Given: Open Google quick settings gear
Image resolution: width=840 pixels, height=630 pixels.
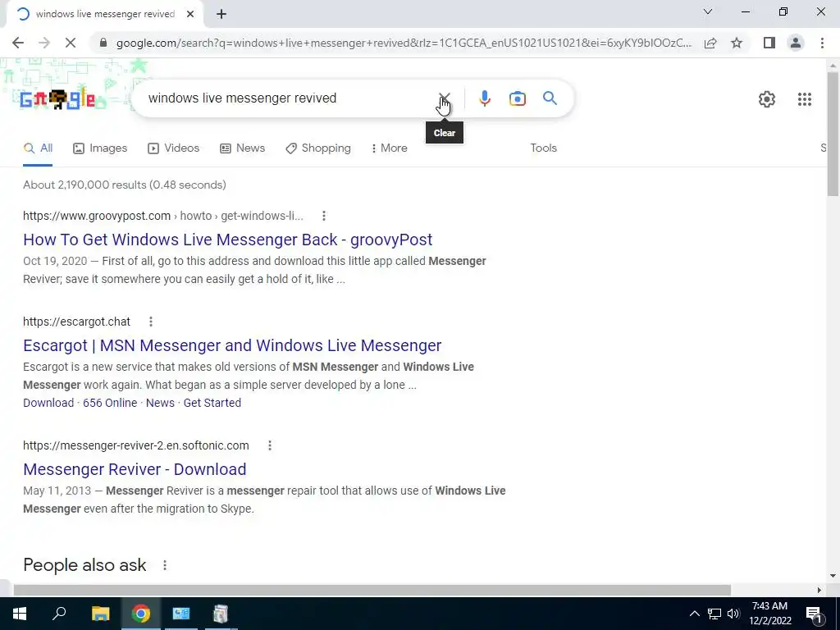Looking at the screenshot, I should pos(767,99).
